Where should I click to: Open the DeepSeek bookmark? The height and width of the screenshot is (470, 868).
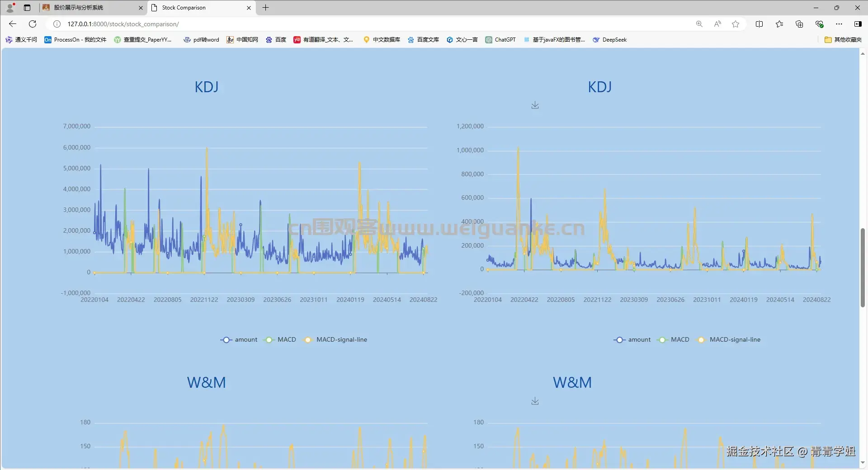(x=610, y=40)
